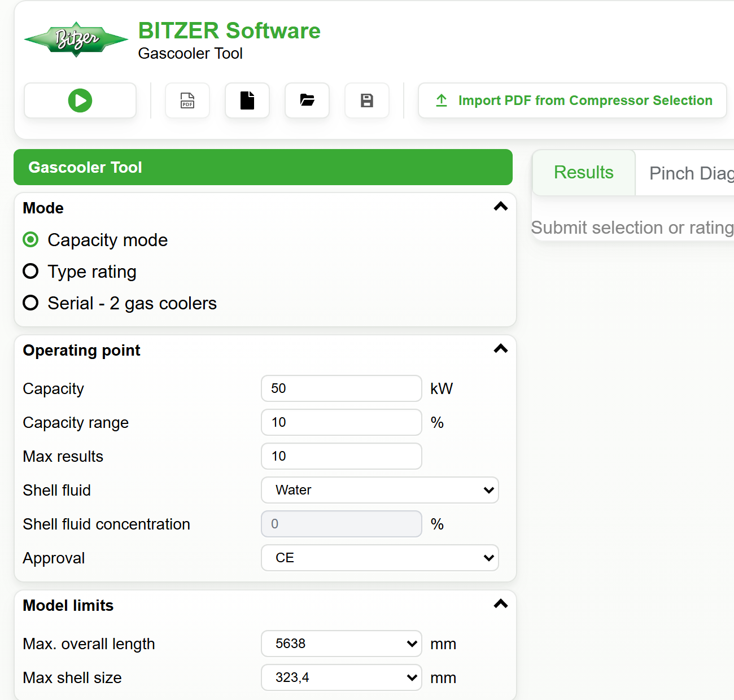Image resolution: width=734 pixels, height=700 pixels.
Task: Click the Mode heading text
Action: pos(43,208)
